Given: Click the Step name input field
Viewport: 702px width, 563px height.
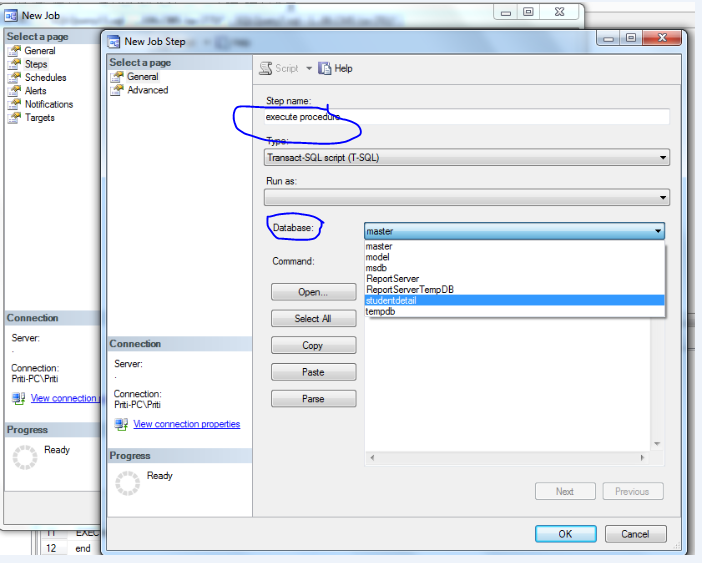Looking at the screenshot, I should [467, 117].
